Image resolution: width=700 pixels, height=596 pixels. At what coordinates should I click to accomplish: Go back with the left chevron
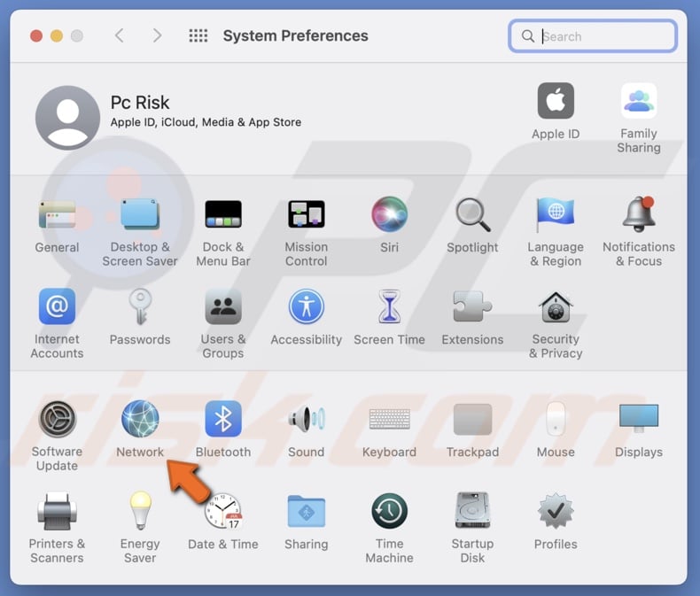click(x=120, y=36)
